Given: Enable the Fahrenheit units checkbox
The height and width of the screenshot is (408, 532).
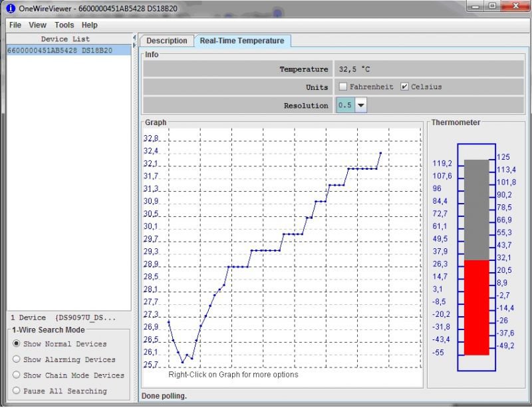Looking at the screenshot, I should click(343, 87).
